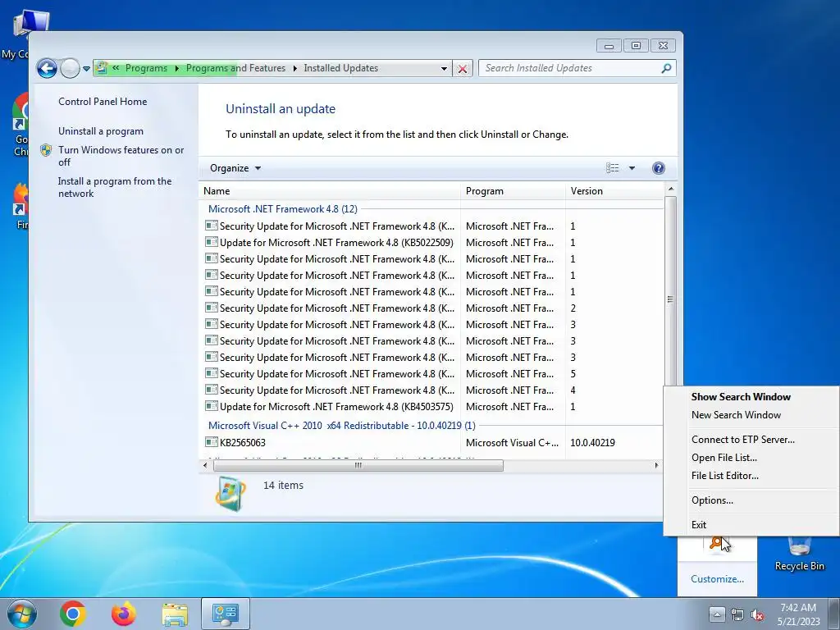Click the vertical scrollbar up arrow
840x630 pixels.
point(671,189)
